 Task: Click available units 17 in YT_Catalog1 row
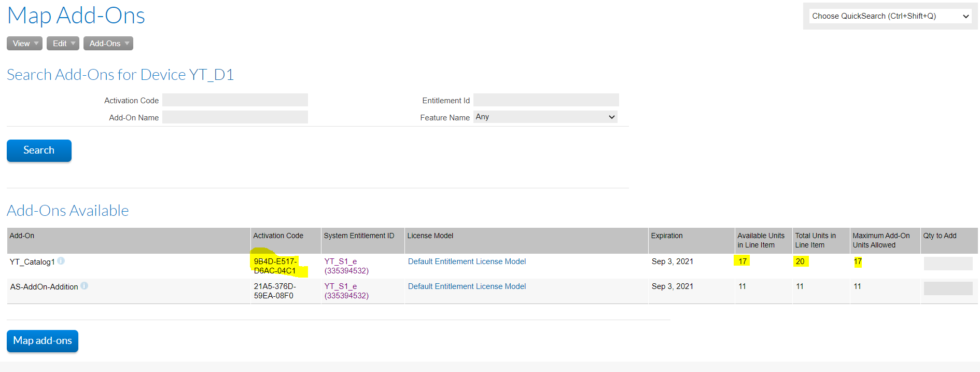click(x=743, y=261)
